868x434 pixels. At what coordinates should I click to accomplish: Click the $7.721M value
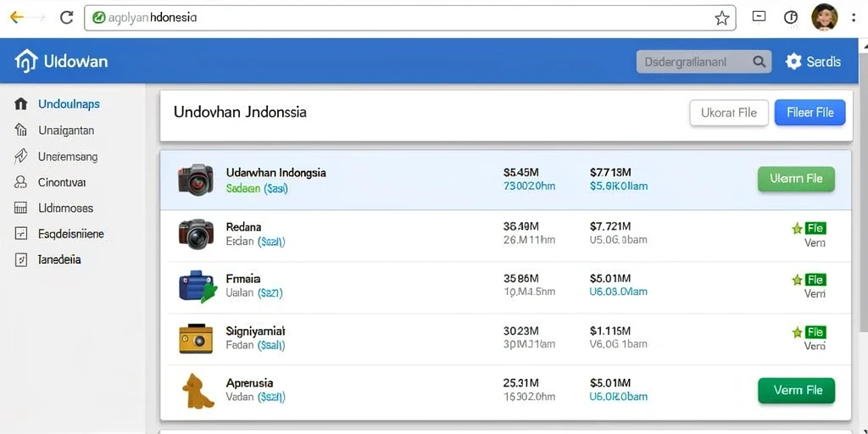pos(610,226)
